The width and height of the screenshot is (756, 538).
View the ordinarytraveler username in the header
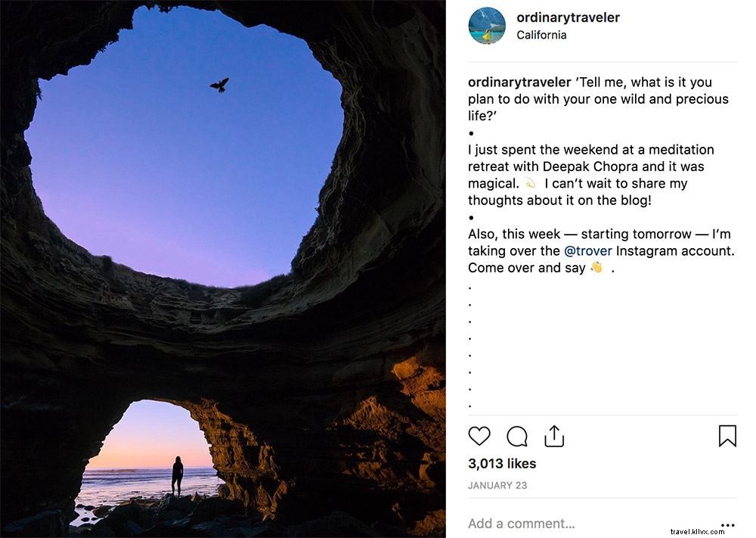567,17
